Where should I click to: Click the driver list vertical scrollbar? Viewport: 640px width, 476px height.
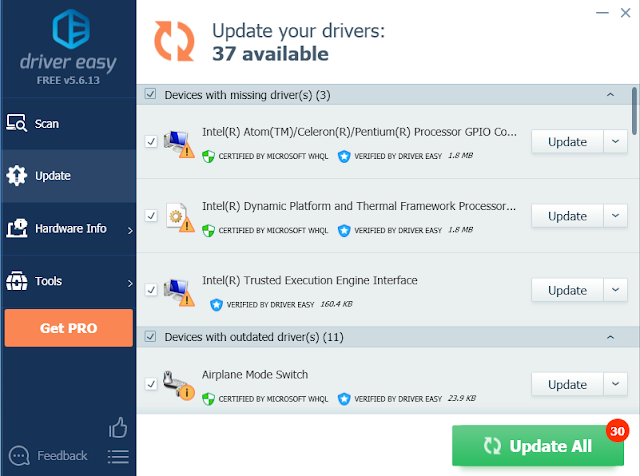(634, 111)
